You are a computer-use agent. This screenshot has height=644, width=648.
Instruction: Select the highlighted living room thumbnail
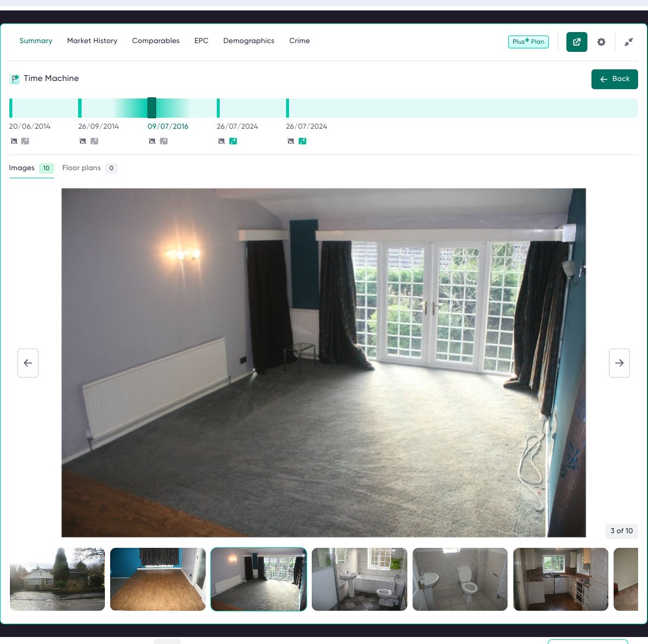259,579
